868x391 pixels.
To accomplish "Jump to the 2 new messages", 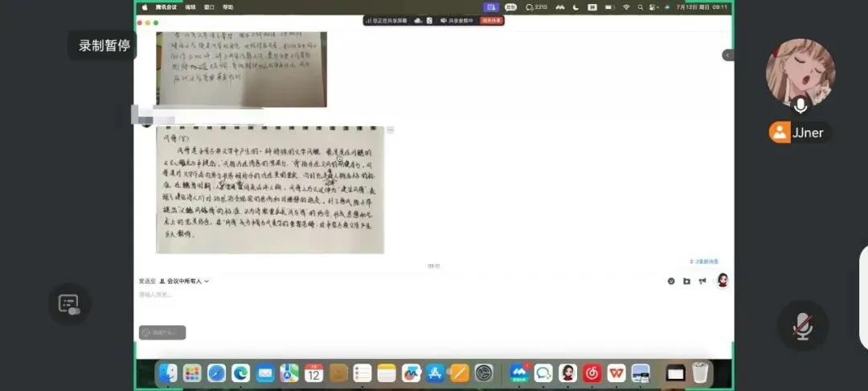I will coord(704,261).
